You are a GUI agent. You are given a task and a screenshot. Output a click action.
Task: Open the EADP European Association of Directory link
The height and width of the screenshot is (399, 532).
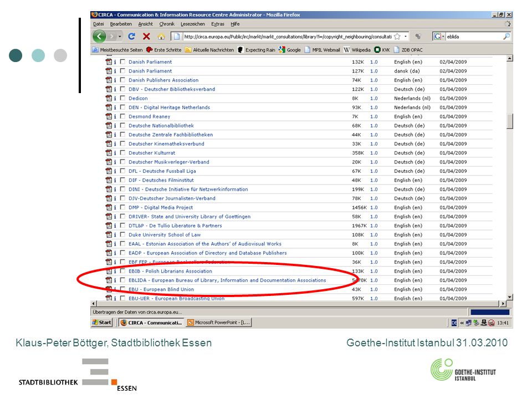[208, 253]
